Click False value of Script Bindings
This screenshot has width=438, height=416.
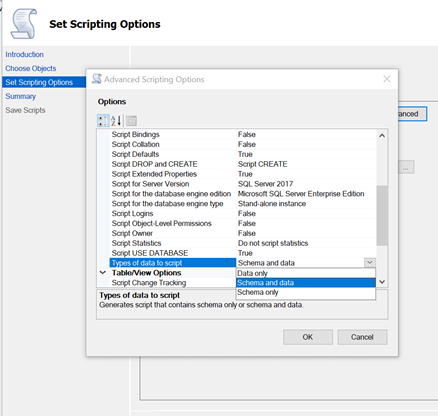point(247,134)
